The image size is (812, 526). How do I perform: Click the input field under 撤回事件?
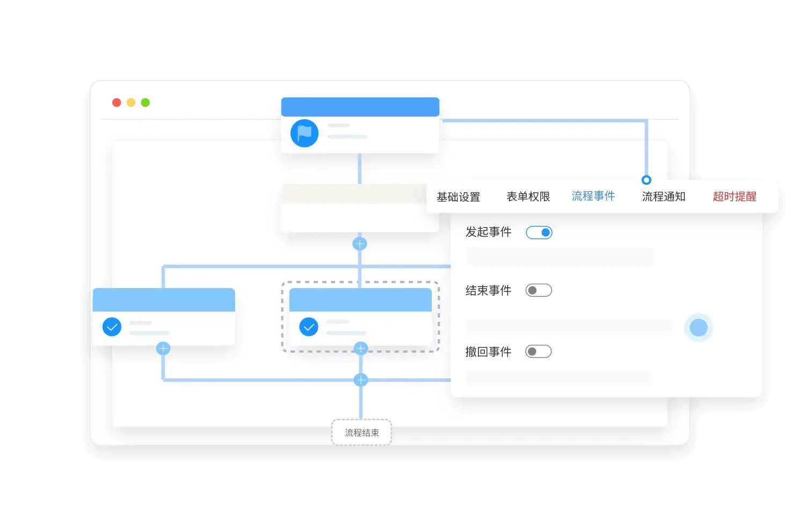[559, 378]
